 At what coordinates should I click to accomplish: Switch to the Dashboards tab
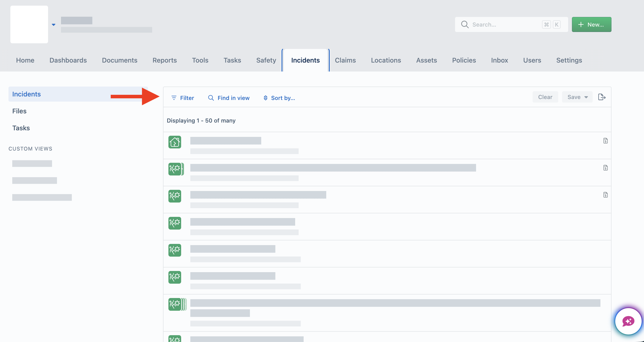coord(68,60)
